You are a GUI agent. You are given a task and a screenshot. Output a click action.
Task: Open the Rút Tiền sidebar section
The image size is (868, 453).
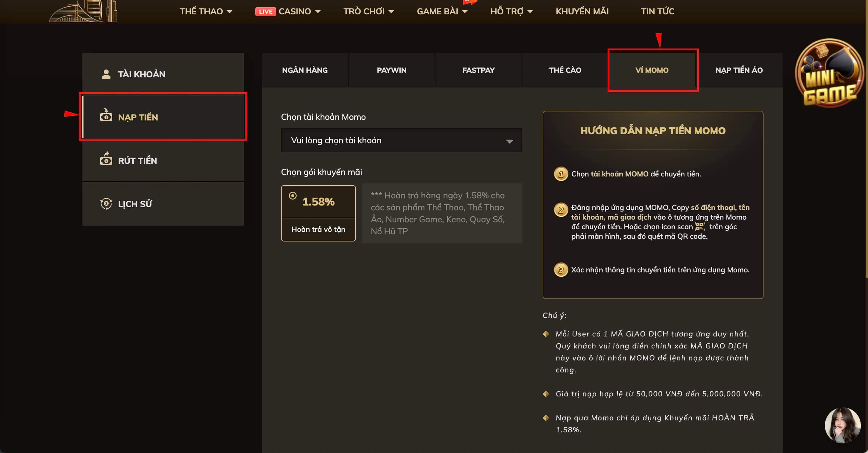tap(163, 161)
